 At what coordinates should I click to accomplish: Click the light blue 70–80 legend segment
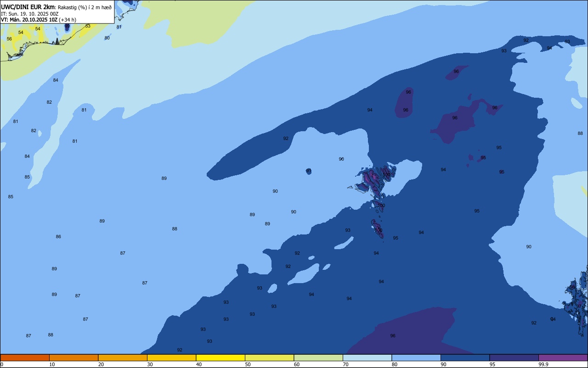[x=367, y=357]
